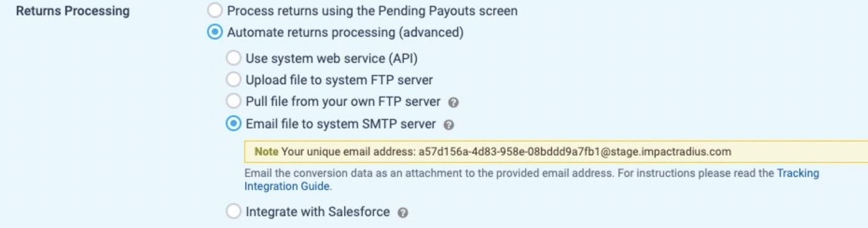Open the Tracking Integration Guide link
The image size is (868, 228).
(x=532, y=179)
